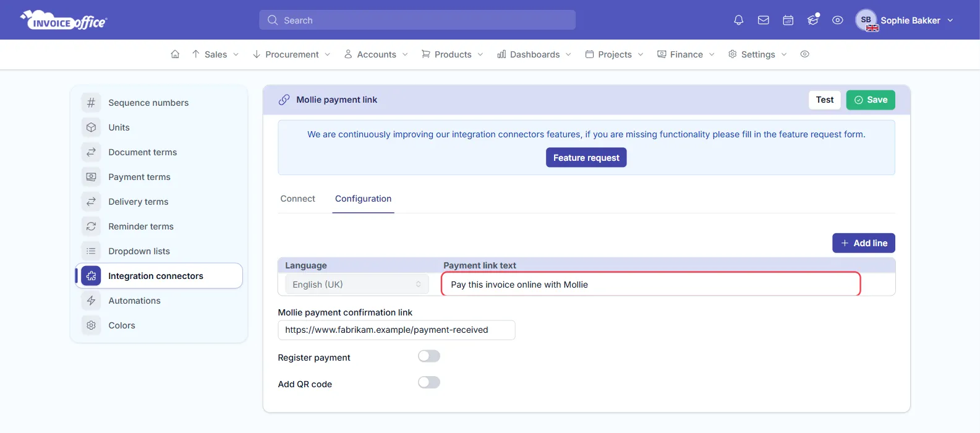Click the Feature request button

(586, 158)
